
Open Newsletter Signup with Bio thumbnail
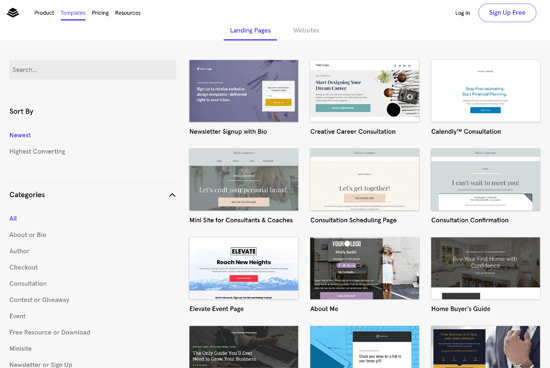point(244,91)
